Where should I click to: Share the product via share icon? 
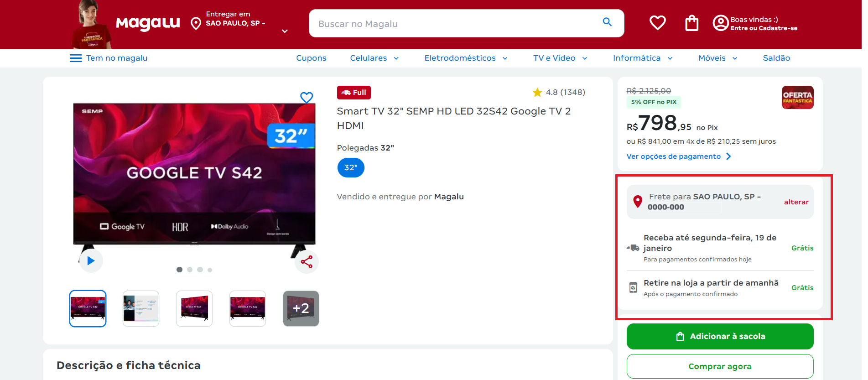tap(307, 262)
